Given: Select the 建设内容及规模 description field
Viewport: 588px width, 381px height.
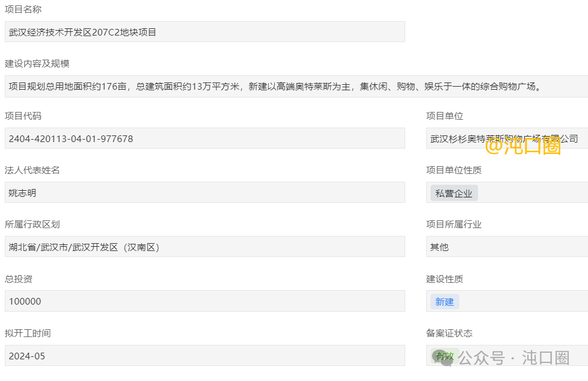Looking at the screenshot, I should pos(295,86).
